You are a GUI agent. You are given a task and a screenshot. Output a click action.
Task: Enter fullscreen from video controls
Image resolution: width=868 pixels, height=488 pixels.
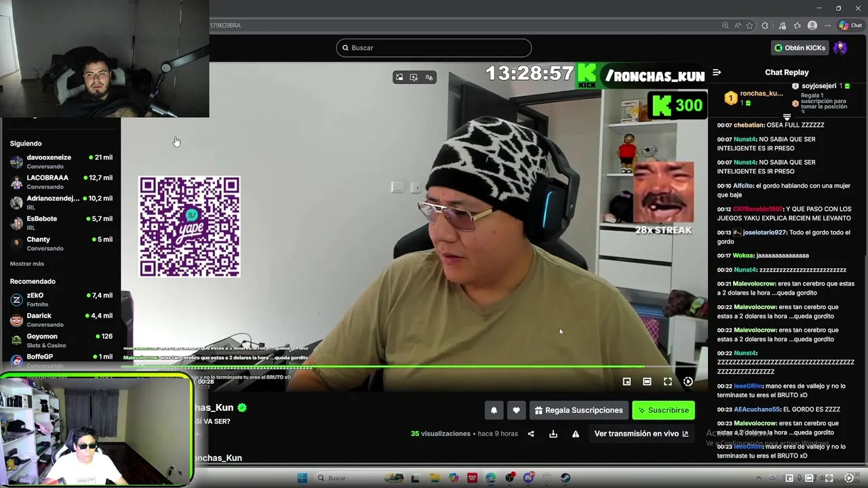point(668,382)
